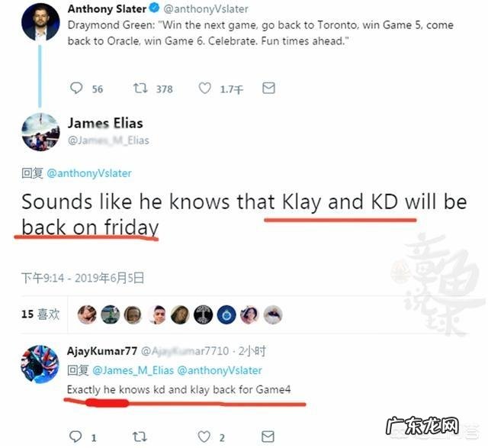Open the @James_M_Elias mention in reply
Viewport: 488px width, 448px height.
pyautogui.click(x=133, y=370)
